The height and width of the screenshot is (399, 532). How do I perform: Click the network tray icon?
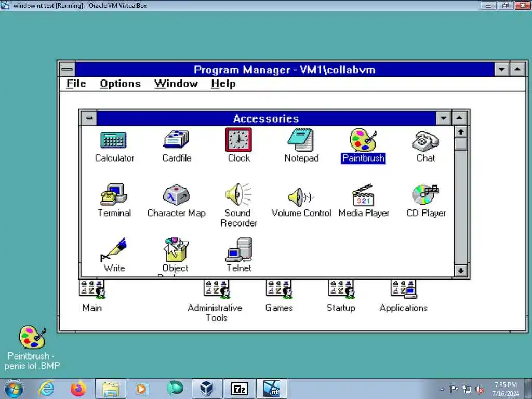pyautogui.click(x=467, y=389)
